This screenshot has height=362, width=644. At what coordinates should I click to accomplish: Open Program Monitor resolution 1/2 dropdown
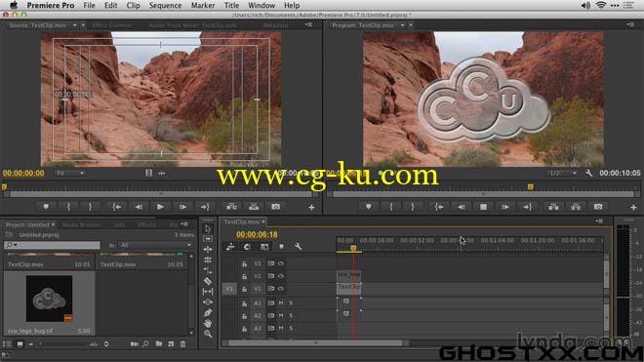click(562, 174)
